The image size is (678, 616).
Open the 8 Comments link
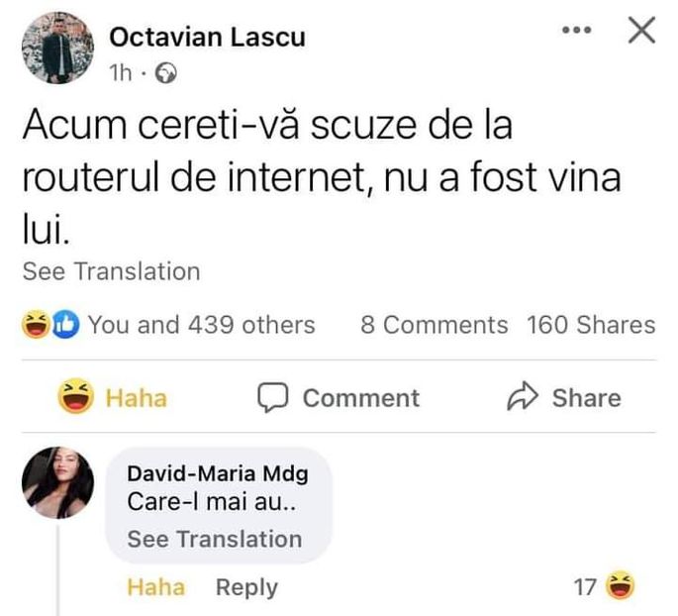point(434,325)
